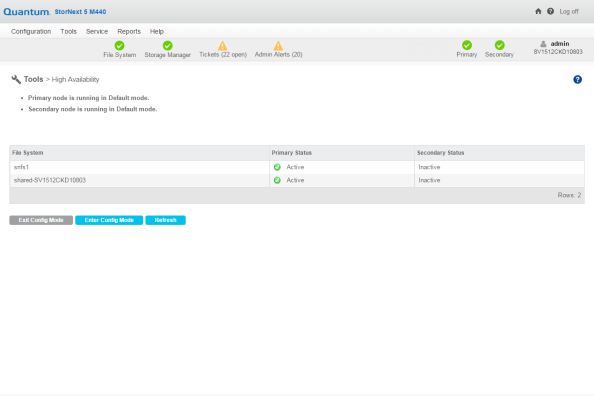Click Secondary node Default mode message
Image resolution: width=594 pixels, height=396 pixels.
click(x=92, y=109)
